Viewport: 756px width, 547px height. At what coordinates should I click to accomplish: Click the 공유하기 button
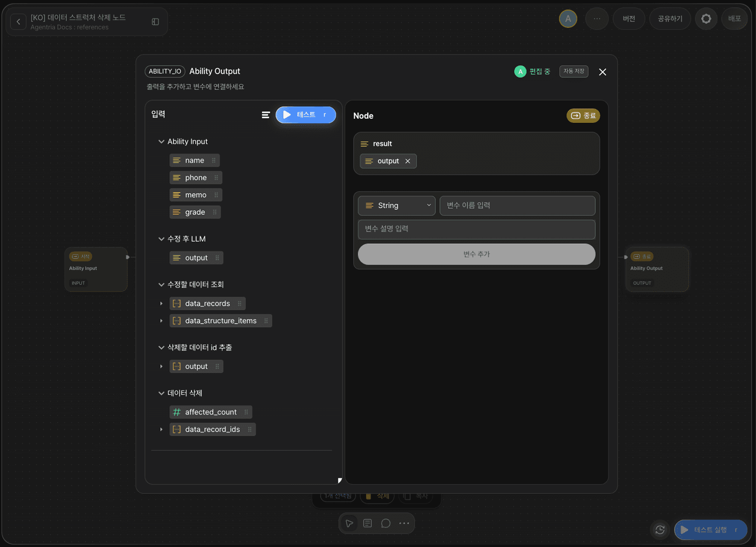coord(670,19)
